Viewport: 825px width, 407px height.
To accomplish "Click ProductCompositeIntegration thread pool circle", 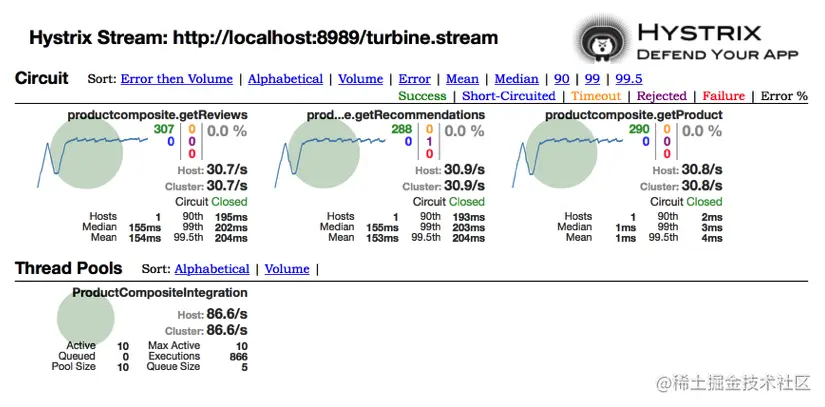I will tap(86, 318).
